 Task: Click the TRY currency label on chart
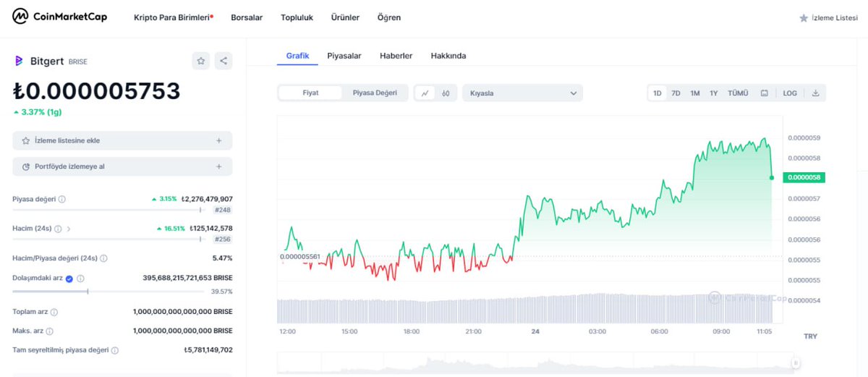point(811,336)
